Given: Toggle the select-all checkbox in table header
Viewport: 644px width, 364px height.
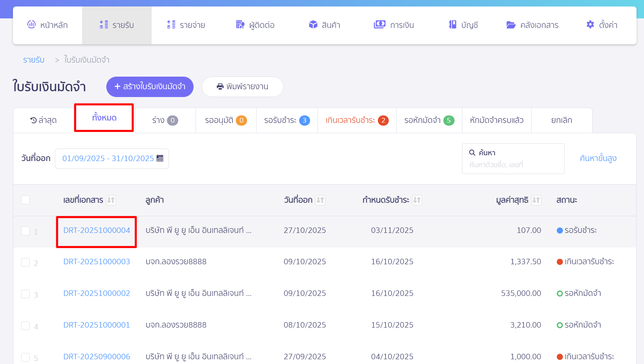Looking at the screenshot, I should click(26, 200).
